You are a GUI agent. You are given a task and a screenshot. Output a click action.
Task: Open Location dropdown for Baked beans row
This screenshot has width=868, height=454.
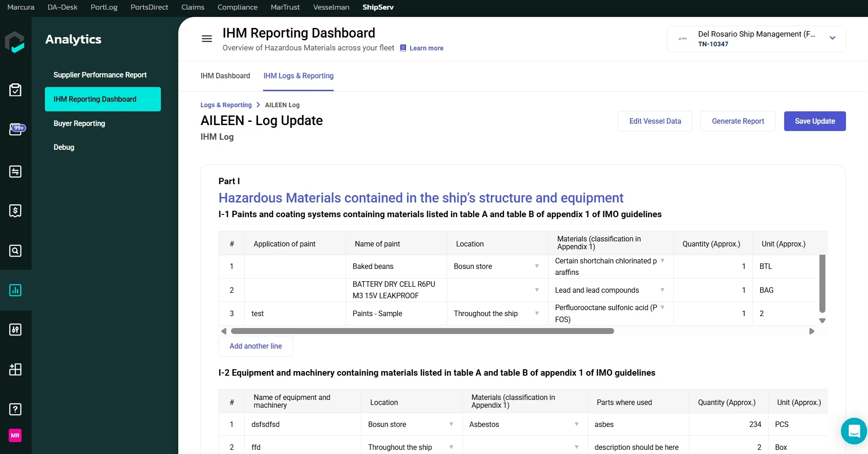pyautogui.click(x=537, y=266)
